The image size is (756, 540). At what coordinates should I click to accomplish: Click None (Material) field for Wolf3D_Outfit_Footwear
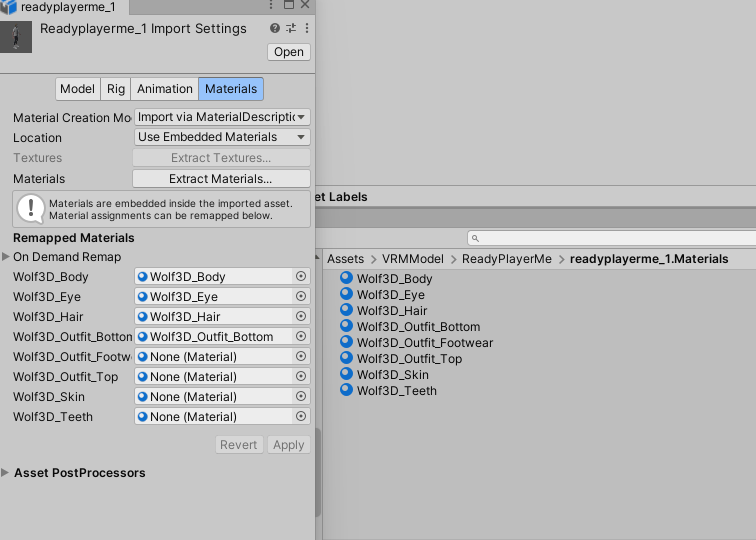pyautogui.click(x=214, y=356)
